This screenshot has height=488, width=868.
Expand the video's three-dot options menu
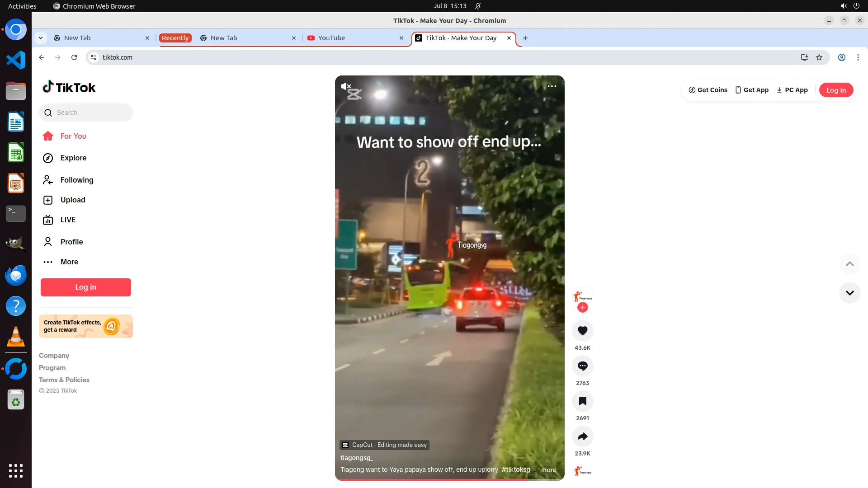click(552, 86)
